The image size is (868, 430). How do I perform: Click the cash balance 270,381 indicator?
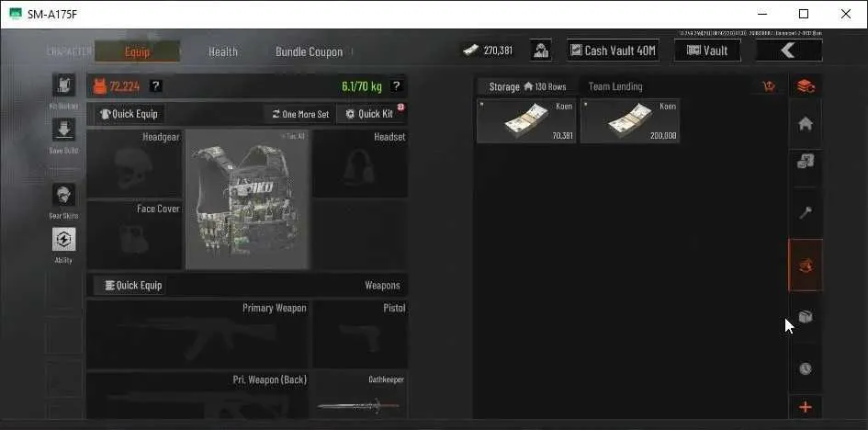point(489,51)
